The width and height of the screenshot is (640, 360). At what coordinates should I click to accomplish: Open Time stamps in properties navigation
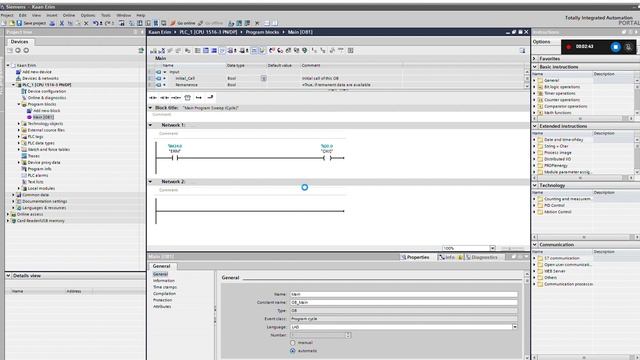pyautogui.click(x=165, y=287)
